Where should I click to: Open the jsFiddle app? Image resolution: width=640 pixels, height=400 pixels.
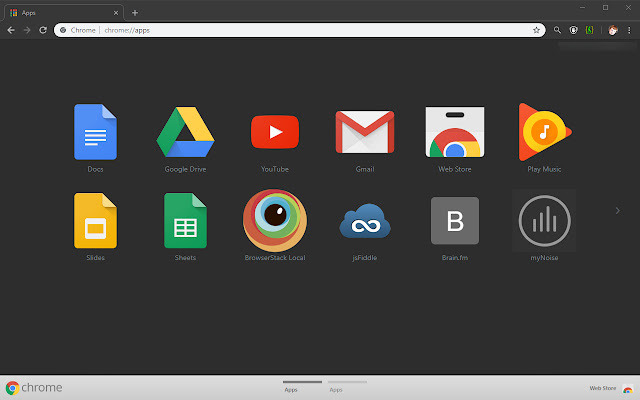pyautogui.click(x=365, y=220)
